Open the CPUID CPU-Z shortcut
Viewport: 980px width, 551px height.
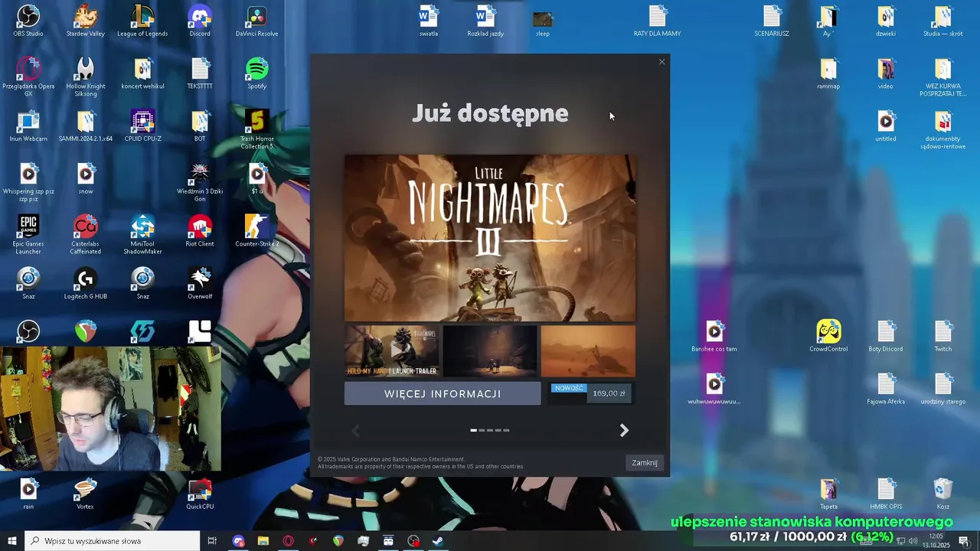pos(142,126)
